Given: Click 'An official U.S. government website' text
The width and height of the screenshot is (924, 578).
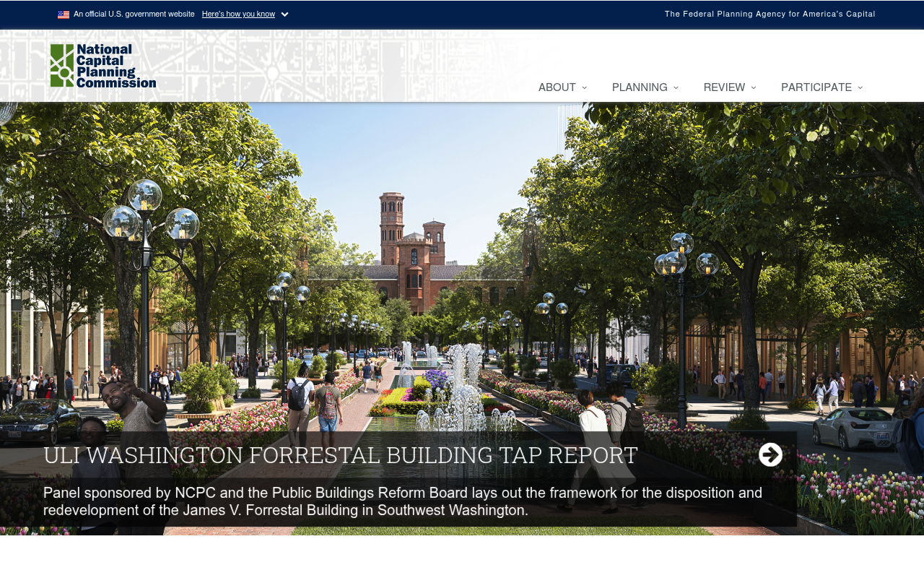Looking at the screenshot, I should coord(134,14).
